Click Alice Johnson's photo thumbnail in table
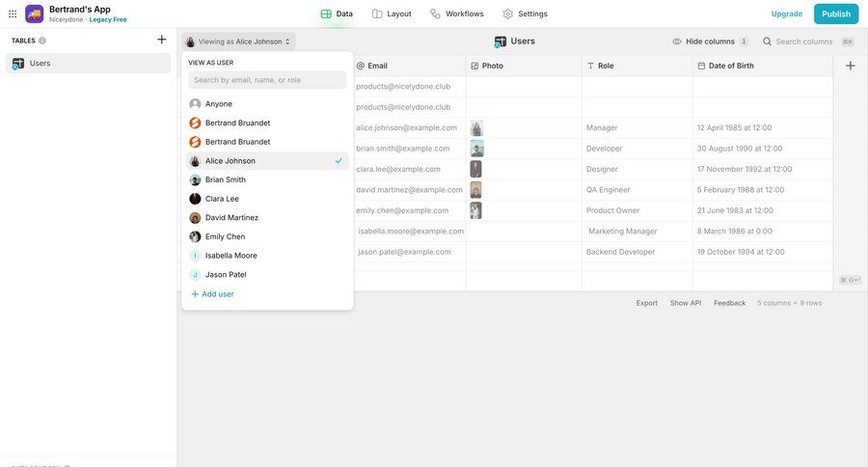Screen dimensions: 868x467 coord(475,128)
